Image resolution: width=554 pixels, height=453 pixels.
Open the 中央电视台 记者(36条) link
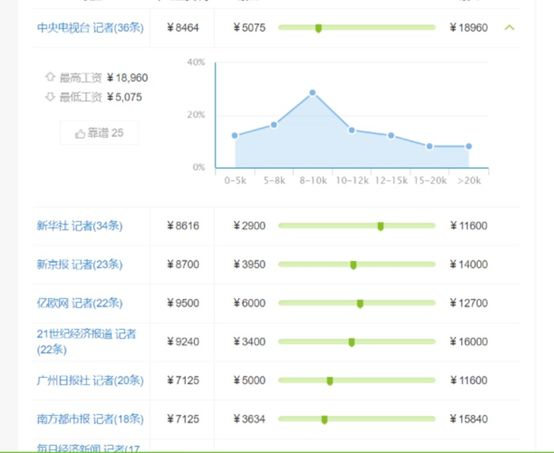(x=90, y=28)
